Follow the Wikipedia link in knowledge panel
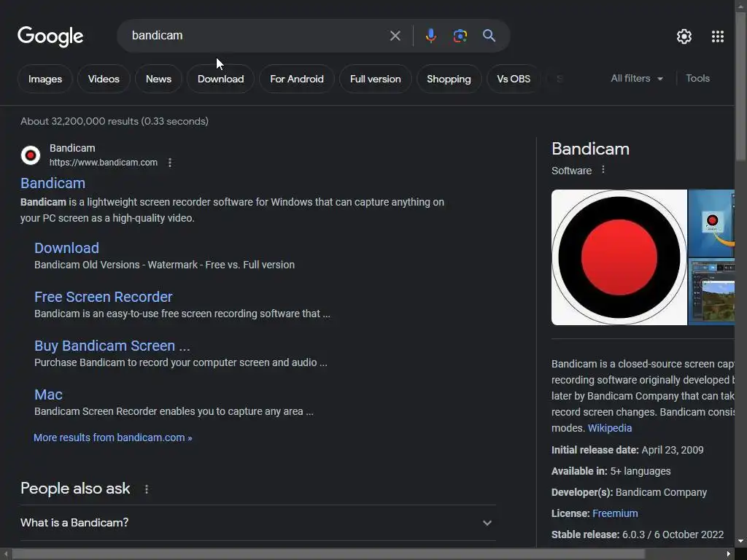747x560 pixels. [610, 428]
